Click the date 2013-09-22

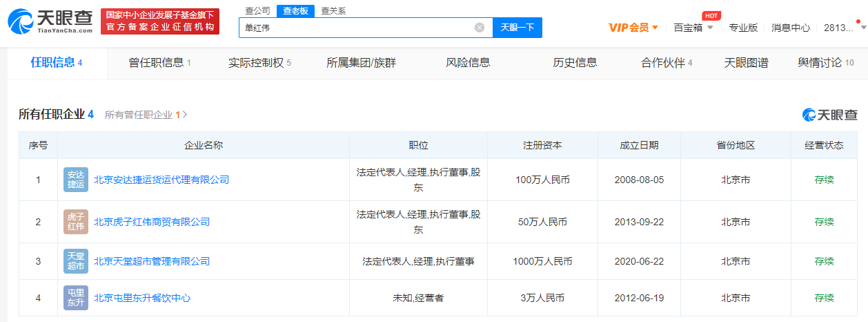point(639,222)
